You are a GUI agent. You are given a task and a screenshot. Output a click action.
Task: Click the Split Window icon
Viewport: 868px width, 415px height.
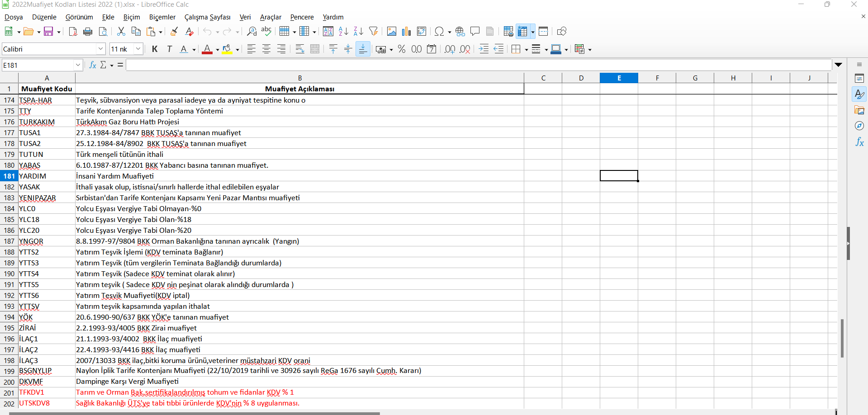[543, 31]
